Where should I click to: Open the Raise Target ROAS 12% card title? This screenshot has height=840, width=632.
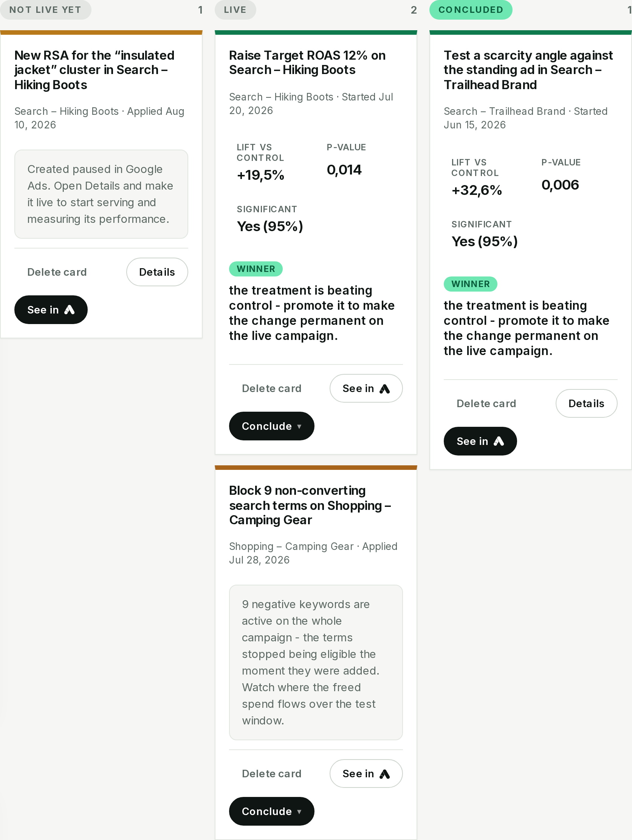tap(307, 63)
